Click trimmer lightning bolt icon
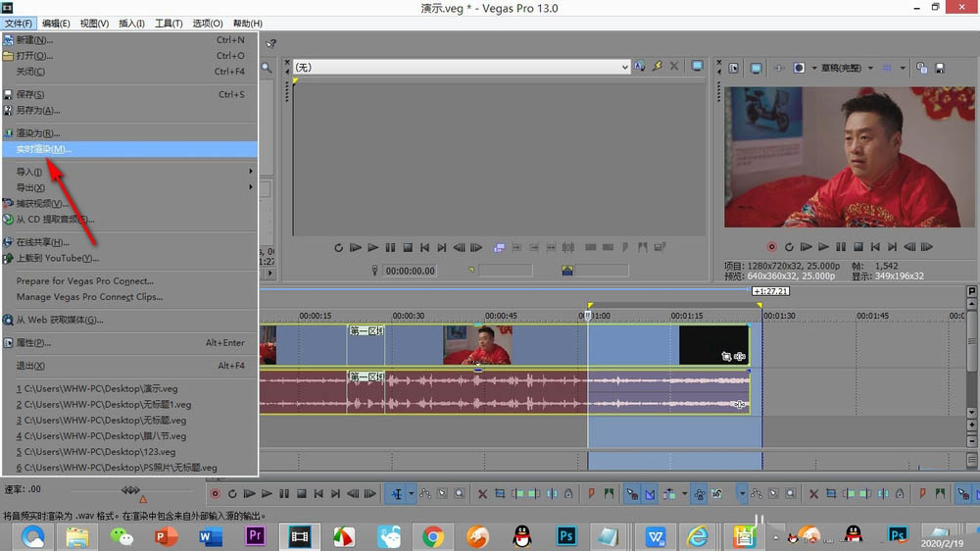Screen dimensions: 980x551 (x=657, y=67)
